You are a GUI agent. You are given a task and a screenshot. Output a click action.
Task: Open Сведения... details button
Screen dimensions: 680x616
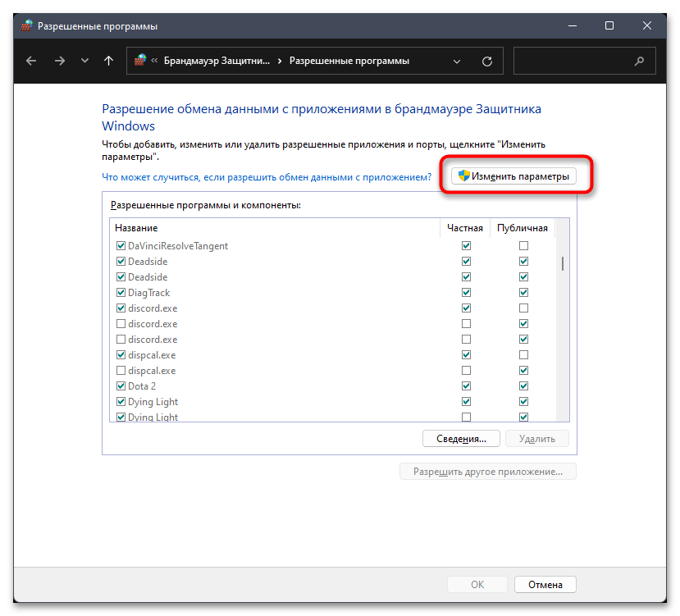pyautogui.click(x=461, y=439)
